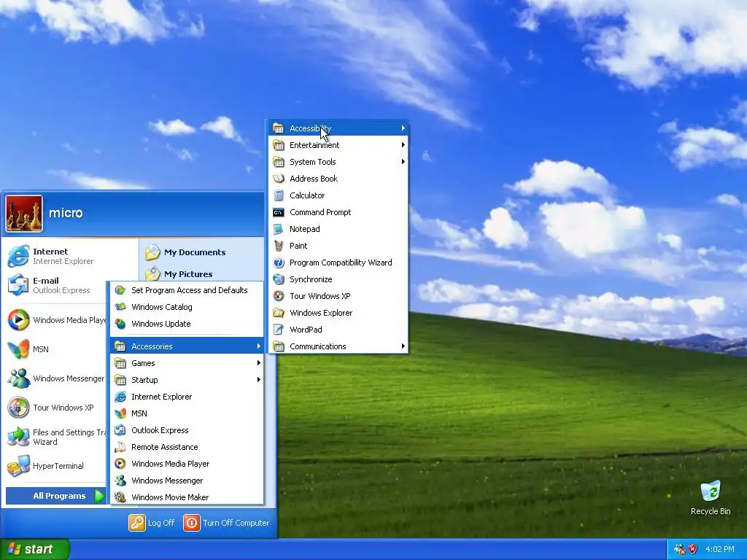Open Notepad icon in Accessories
The image size is (747, 560).
(x=279, y=229)
